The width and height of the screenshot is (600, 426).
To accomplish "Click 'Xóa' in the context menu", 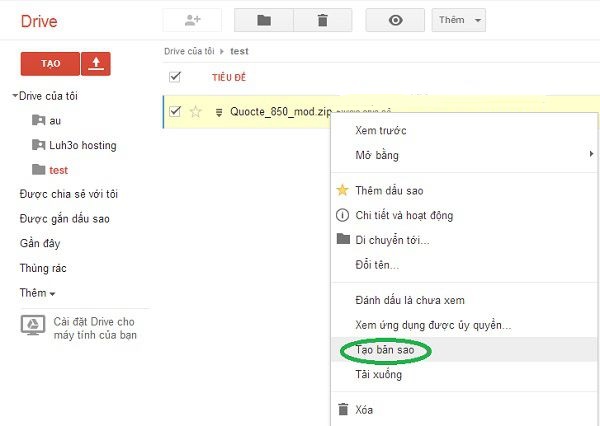I will (x=366, y=409).
